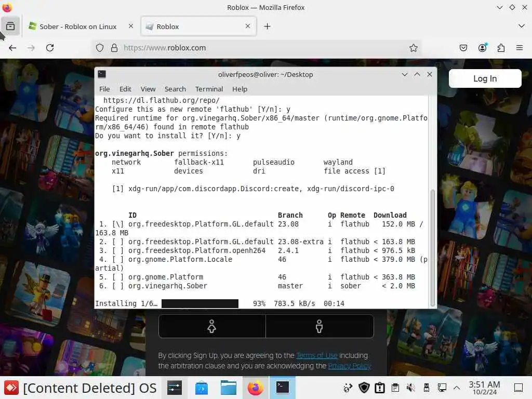Show desktop using the taskbar corner button
This screenshot has width=532, height=399.
pos(518,388)
